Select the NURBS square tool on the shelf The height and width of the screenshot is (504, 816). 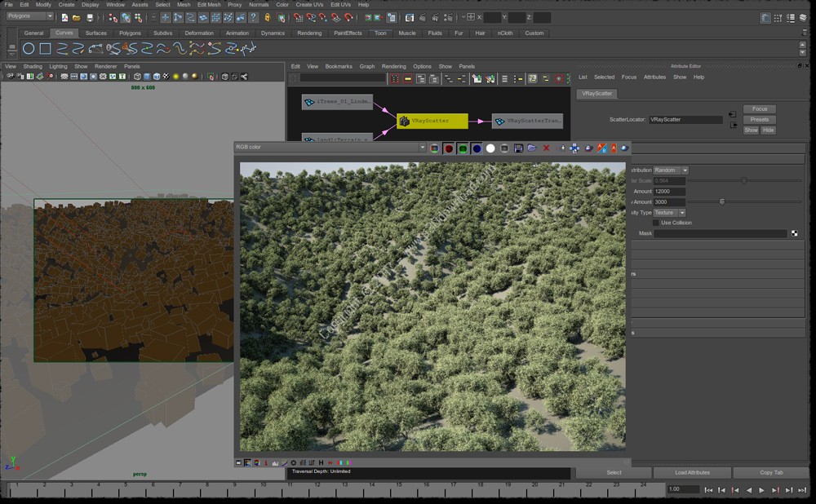[x=45, y=49]
